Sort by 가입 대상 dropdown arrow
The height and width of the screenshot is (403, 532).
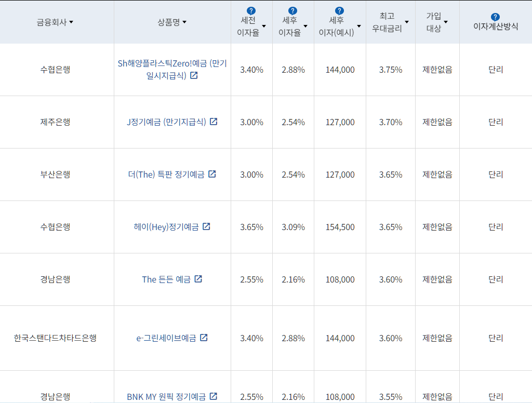446,22
